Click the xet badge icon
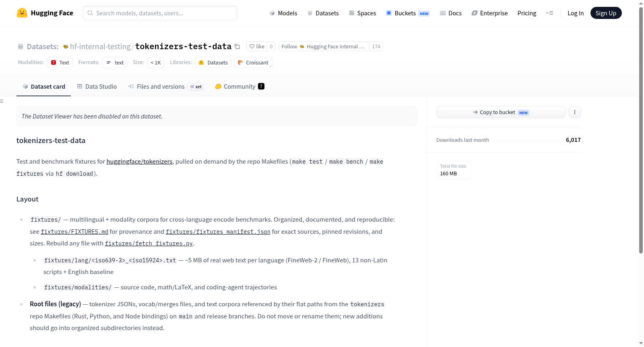Viewport: 644px width, 347px height. click(x=192, y=87)
